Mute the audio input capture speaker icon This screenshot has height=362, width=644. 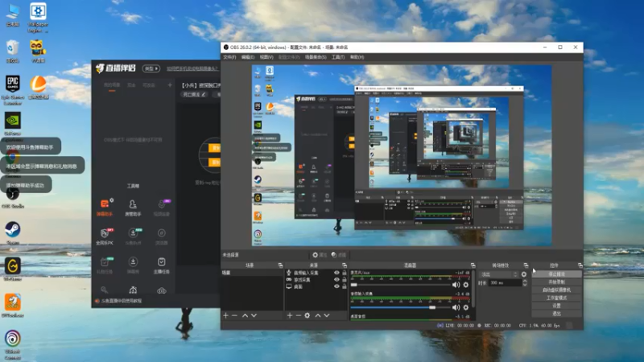click(456, 307)
